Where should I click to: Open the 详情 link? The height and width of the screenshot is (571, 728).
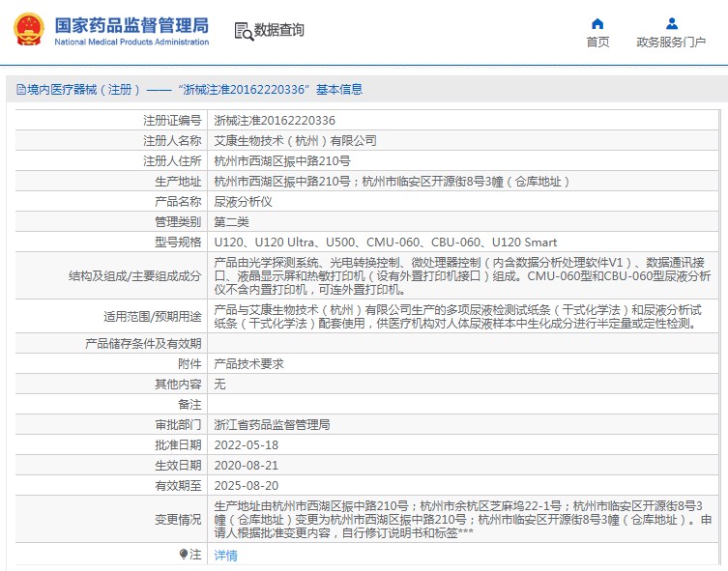tap(225, 555)
